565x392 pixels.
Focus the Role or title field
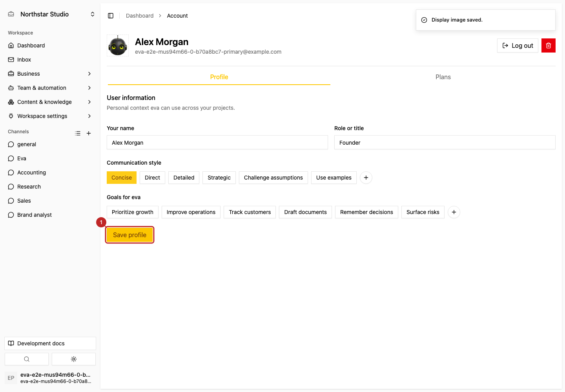coord(445,142)
